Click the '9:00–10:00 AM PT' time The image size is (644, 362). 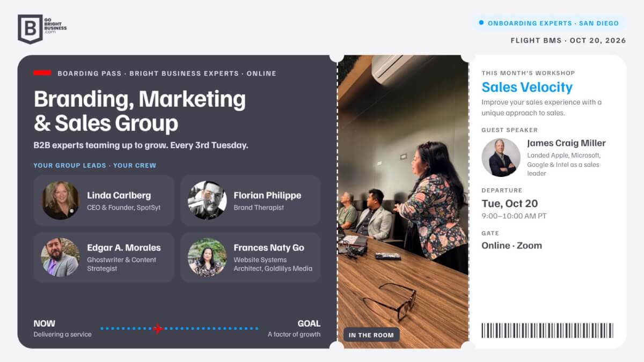(x=513, y=216)
